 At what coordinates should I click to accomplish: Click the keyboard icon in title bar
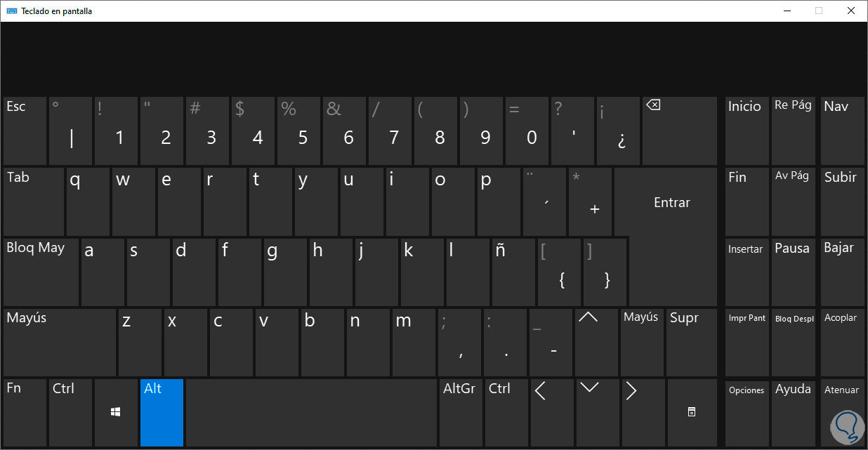point(12,11)
